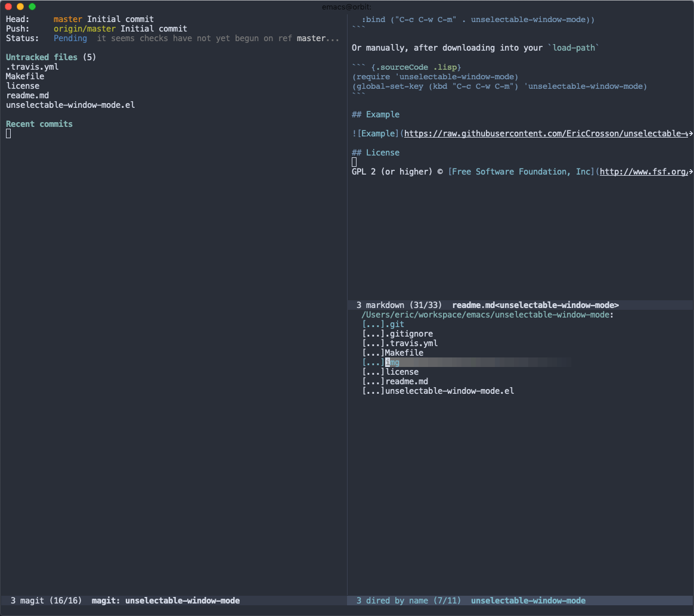The image size is (694, 616).
Task: Expand the [...] details before .gitignore in dired
Action: (x=373, y=334)
